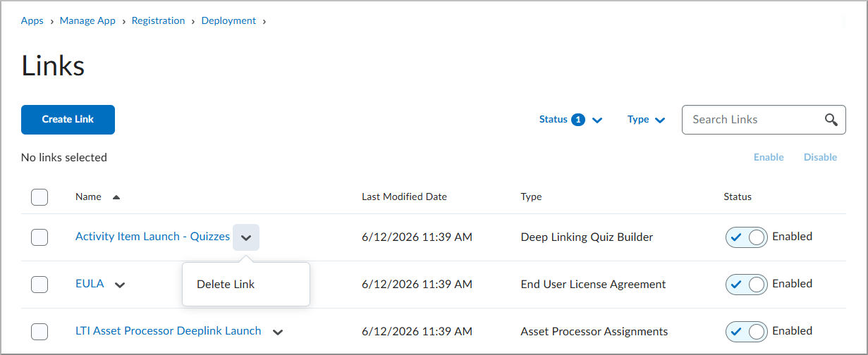Screen dimensions: 868x355
Task: Tick the select-all checkbox in header
Action: point(39,197)
